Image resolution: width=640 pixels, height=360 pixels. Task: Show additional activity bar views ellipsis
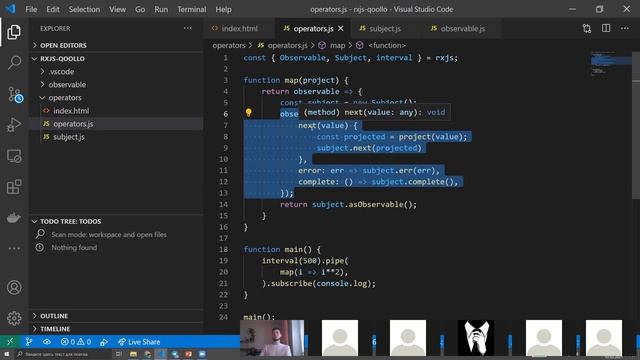click(x=14, y=248)
